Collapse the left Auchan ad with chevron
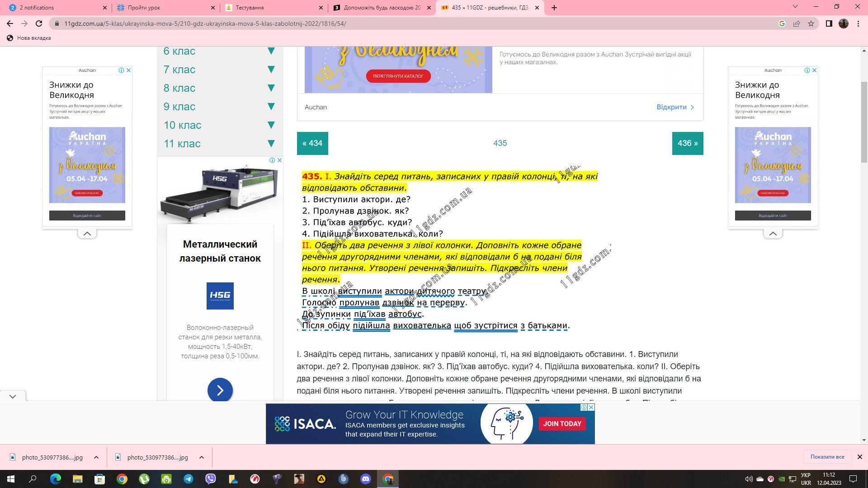Viewport: 868px width, 488px height. coord(87,234)
